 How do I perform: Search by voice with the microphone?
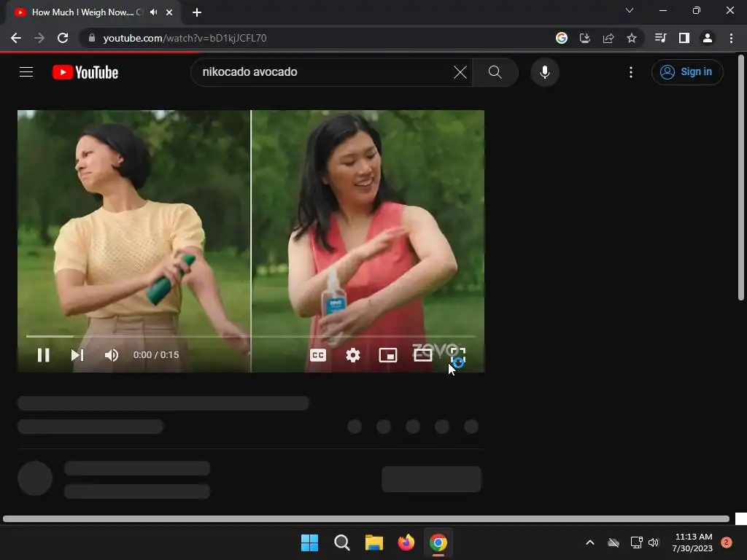pos(544,72)
